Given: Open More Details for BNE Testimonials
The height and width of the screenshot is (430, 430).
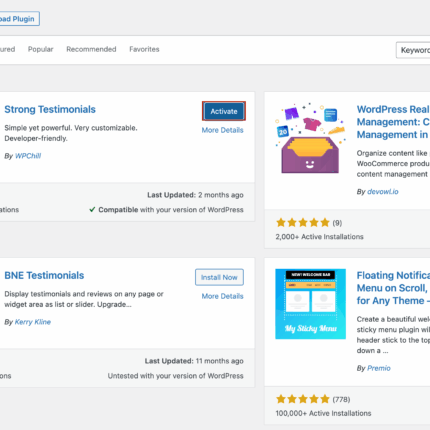Looking at the screenshot, I should click(222, 296).
